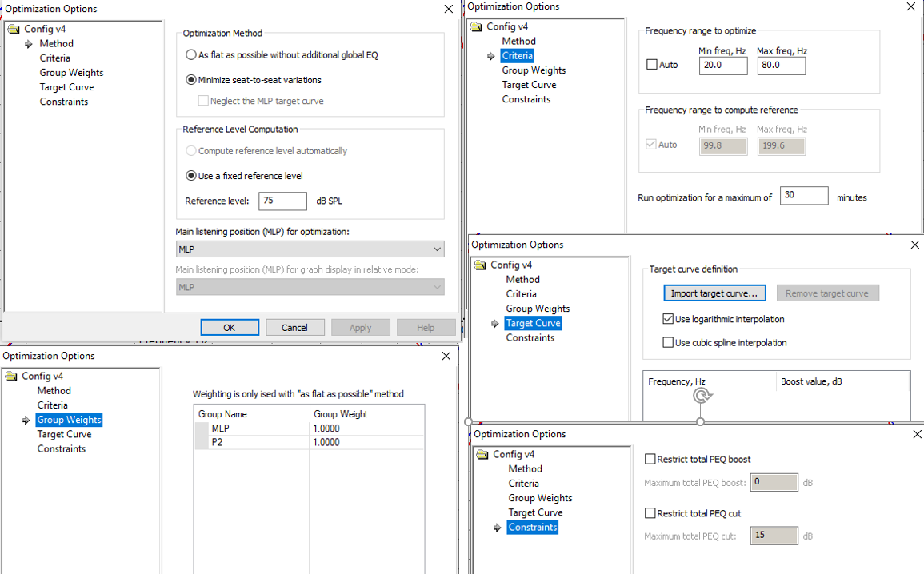Click the 'Import target curve...' button
Image resolution: width=924 pixels, height=574 pixels.
[x=714, y=293]
